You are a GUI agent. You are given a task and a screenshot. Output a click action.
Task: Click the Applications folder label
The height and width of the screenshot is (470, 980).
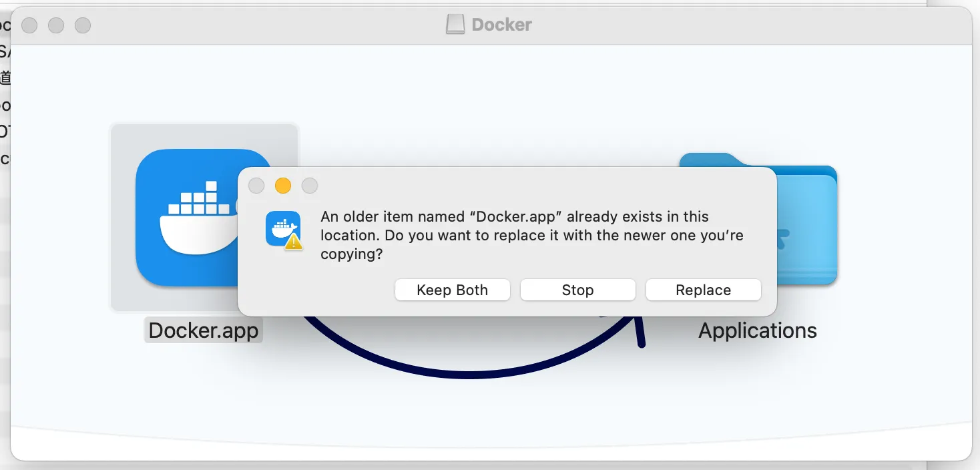(758, 330)
